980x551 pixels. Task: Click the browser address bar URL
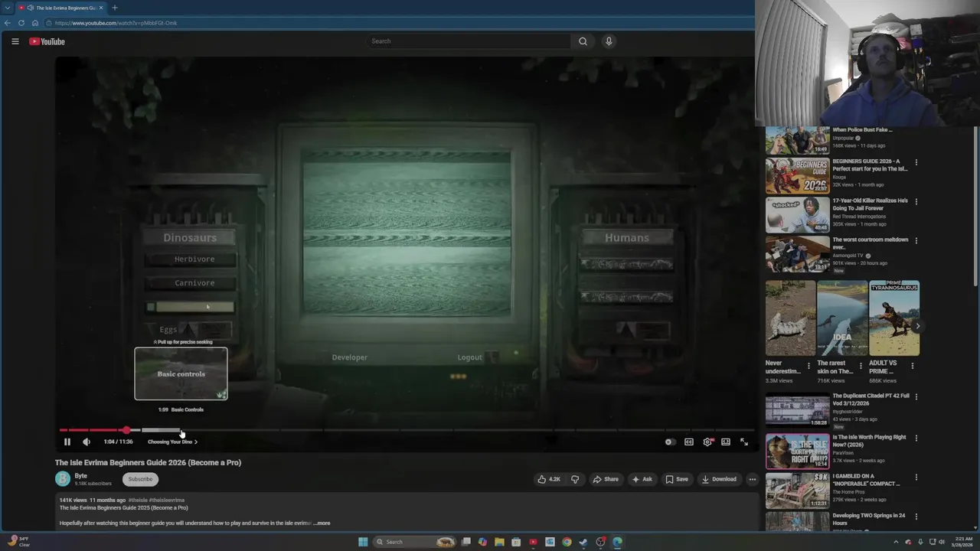tap(116, 23)
